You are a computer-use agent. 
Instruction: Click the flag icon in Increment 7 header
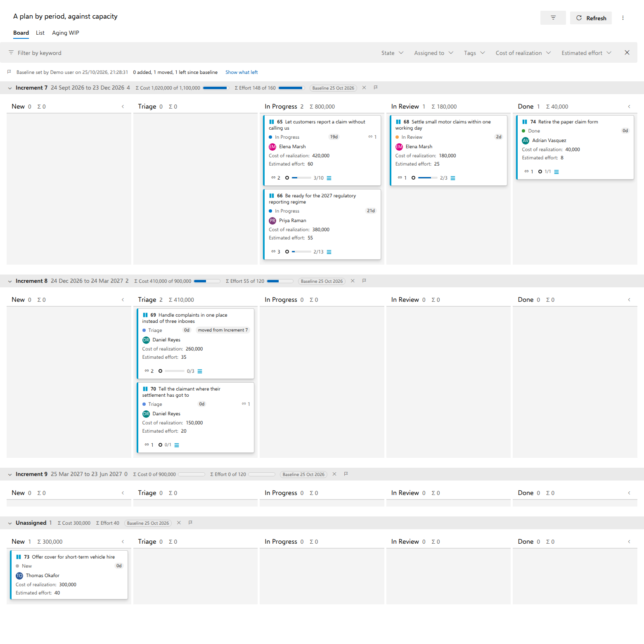tap(376, 88)
